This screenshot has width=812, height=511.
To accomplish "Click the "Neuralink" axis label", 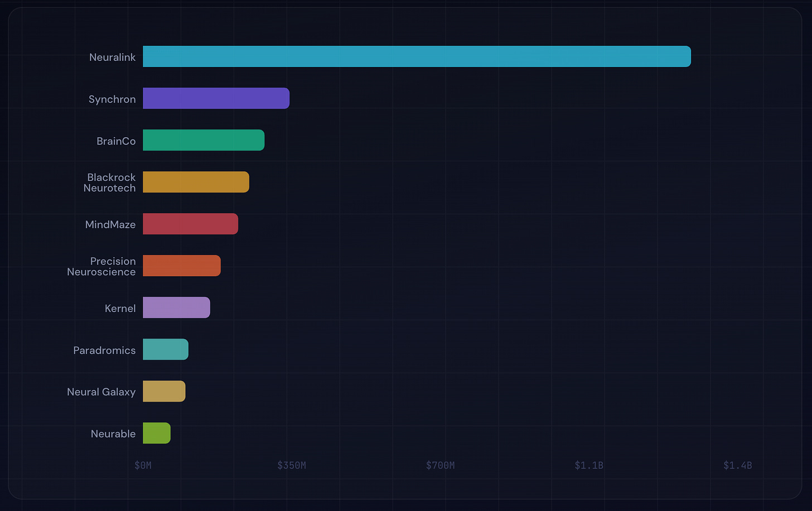I will pos(112,57).
